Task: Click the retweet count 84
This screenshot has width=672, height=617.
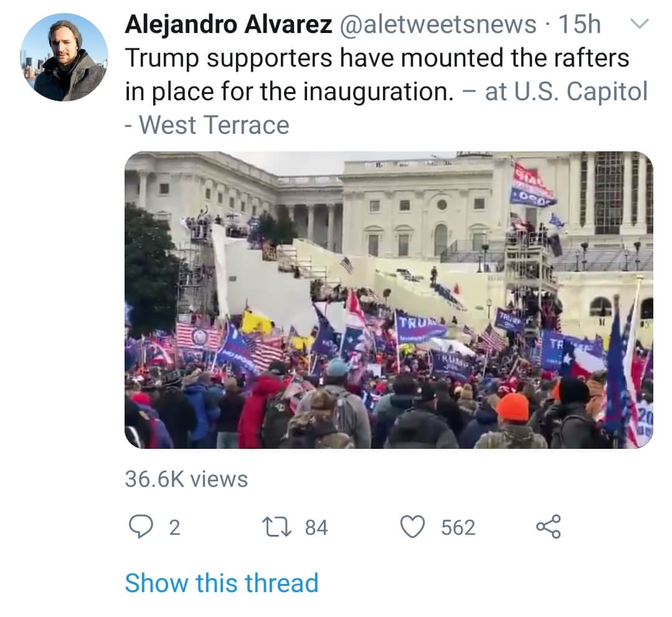Action: [x=316, y=527]
